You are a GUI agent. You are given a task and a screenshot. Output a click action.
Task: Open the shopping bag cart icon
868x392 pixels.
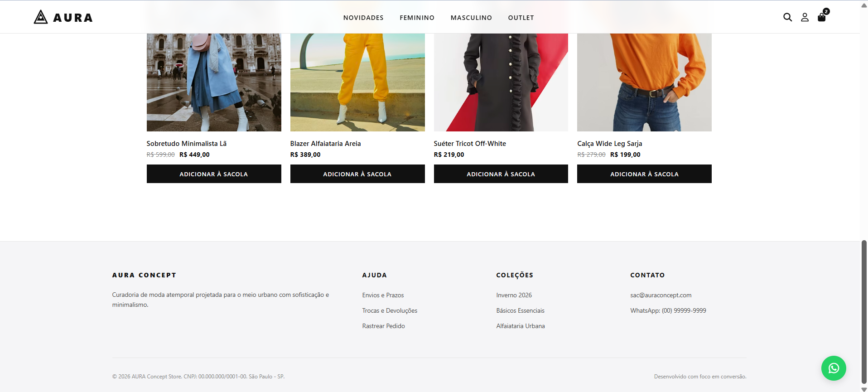821,18
